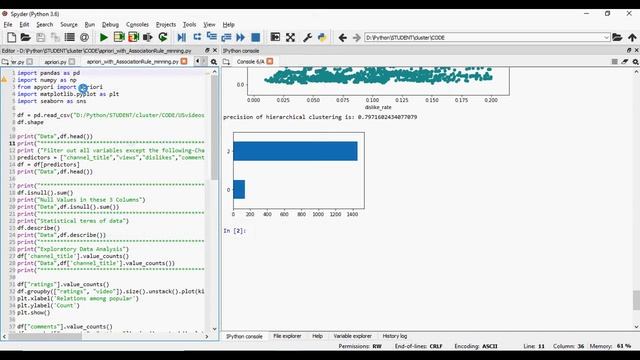This screenshot has width=640, height=360.
Task: Open Preferences with the wrench icon
Action: (307, 38)
